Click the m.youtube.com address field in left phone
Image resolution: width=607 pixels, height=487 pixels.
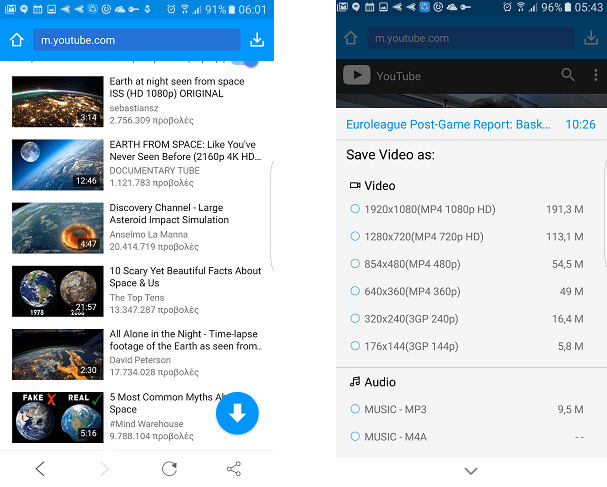(x=137, y=40)
